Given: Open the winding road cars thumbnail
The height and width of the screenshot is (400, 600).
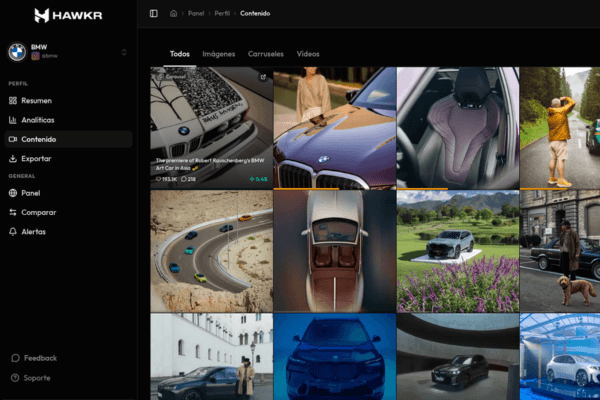Looking at the screenshot, I should 211,251.
